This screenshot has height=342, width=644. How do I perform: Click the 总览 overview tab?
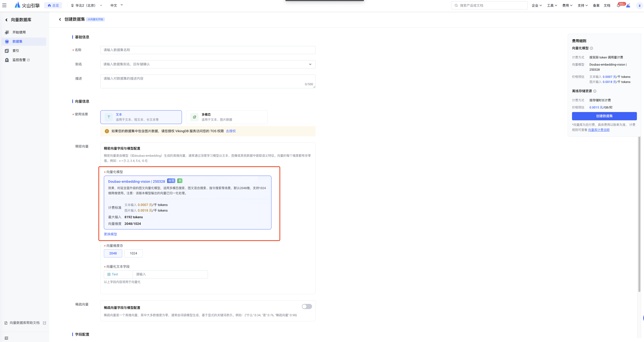pos(53,5)
